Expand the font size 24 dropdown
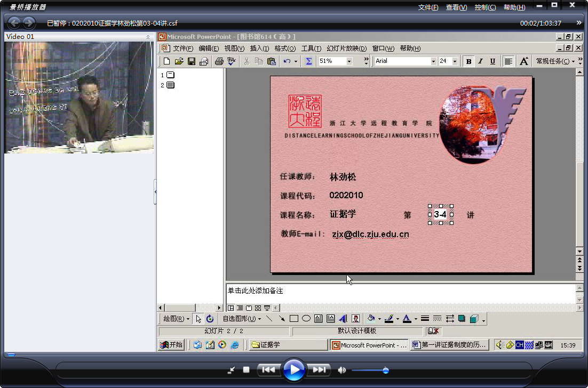The width and height of the screenshot is (588, 388). pos(455,61)
